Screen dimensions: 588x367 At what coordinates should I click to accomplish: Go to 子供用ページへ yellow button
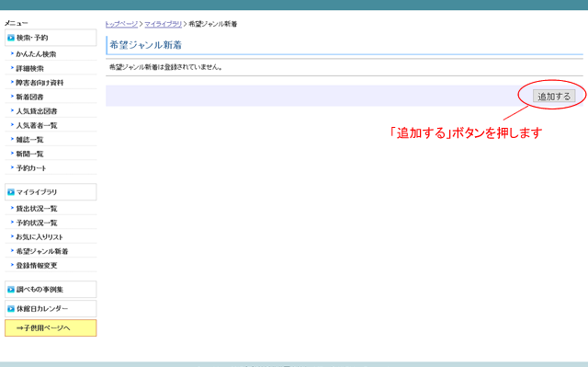pos(51,328)
